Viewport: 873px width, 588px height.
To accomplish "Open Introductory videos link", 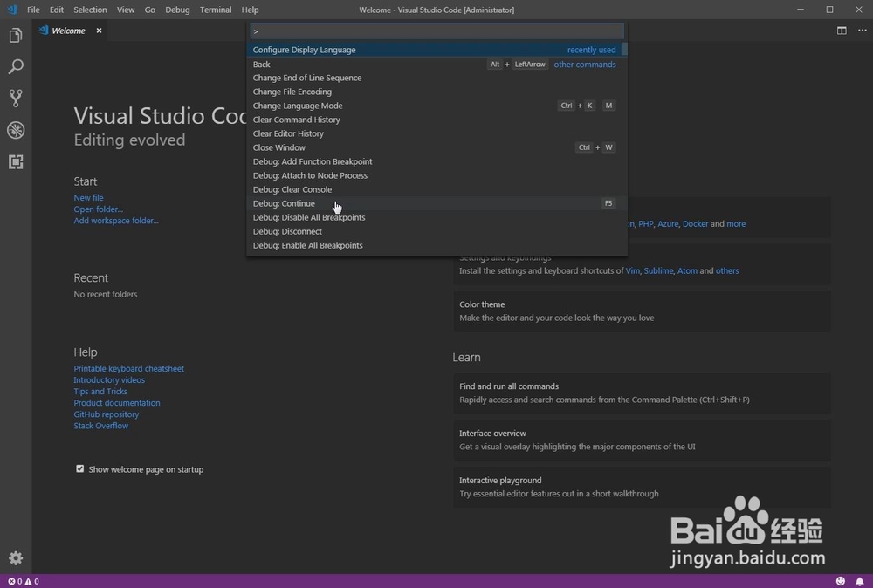I will point(109,380).
